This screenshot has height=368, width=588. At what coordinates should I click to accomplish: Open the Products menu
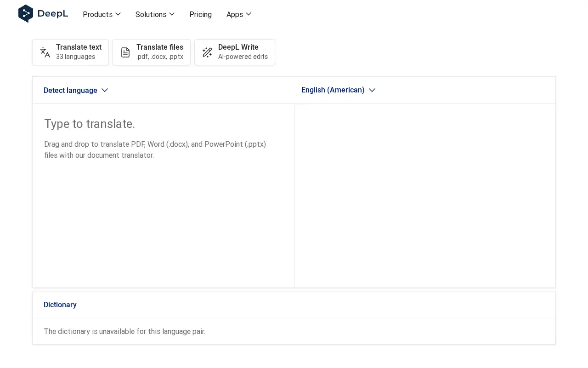tap(102, 14)
